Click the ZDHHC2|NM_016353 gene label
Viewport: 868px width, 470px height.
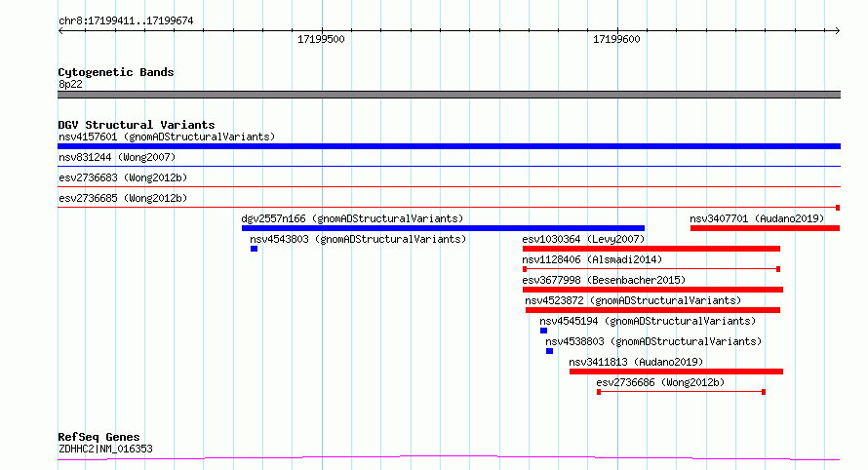[x=105, y=449]
